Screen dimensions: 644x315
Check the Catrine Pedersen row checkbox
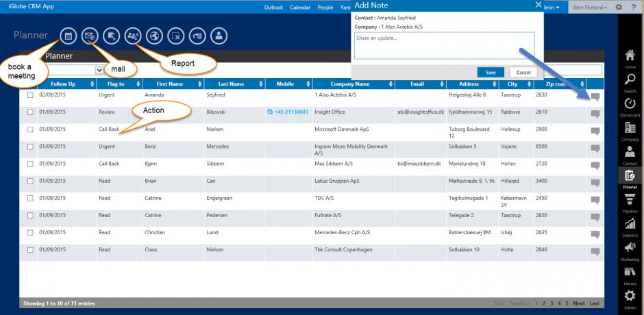(x=30, y=216)
